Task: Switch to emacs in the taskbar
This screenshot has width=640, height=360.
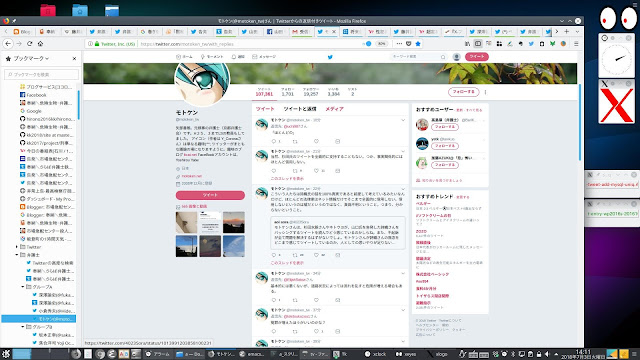Action: [x=252, y=354]
